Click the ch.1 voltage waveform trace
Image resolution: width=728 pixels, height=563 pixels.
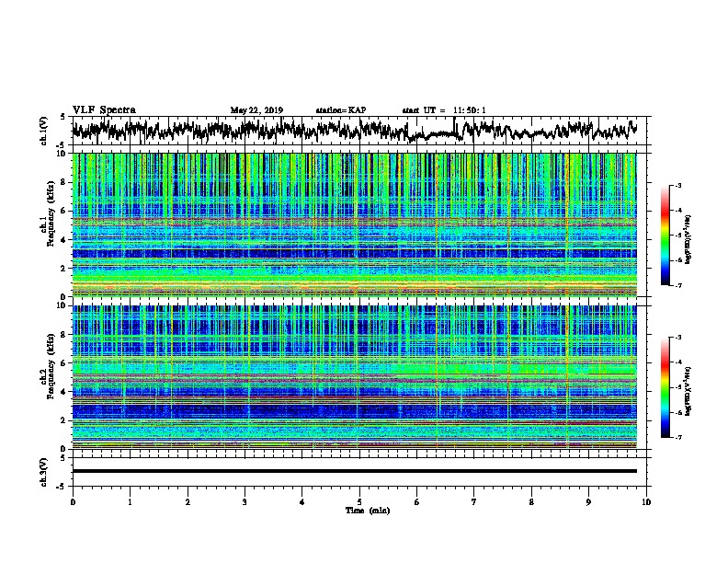[354, 130]
